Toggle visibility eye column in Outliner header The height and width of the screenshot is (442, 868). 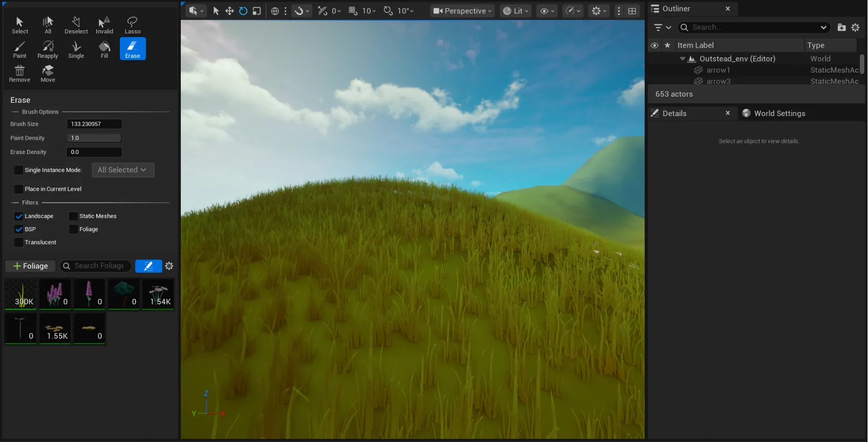point(654,45)
